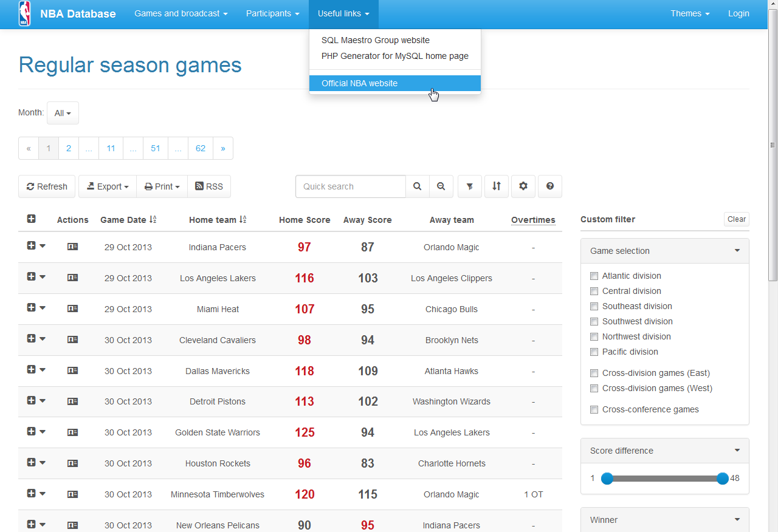This screenshot has height=532, width=778.
Task: Open the Month All dropdown
Action: click(63, 113)
